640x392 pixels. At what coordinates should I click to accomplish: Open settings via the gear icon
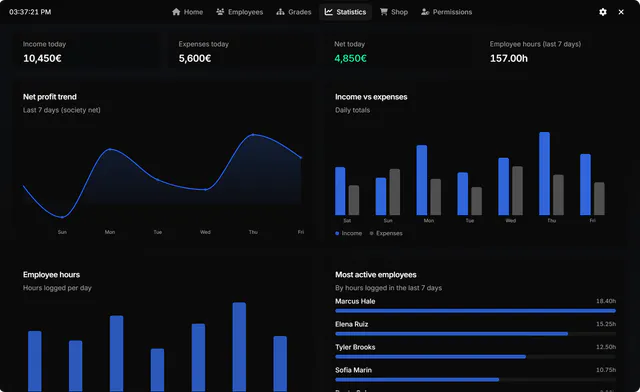(603, 12)
